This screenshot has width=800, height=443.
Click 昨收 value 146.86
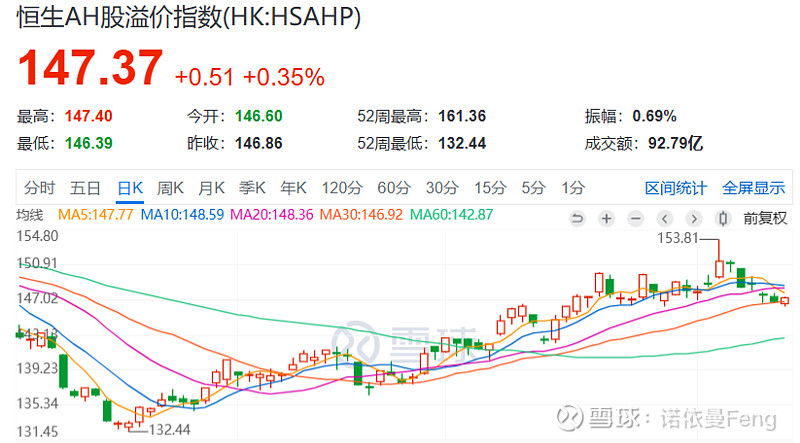pos(259,143)
